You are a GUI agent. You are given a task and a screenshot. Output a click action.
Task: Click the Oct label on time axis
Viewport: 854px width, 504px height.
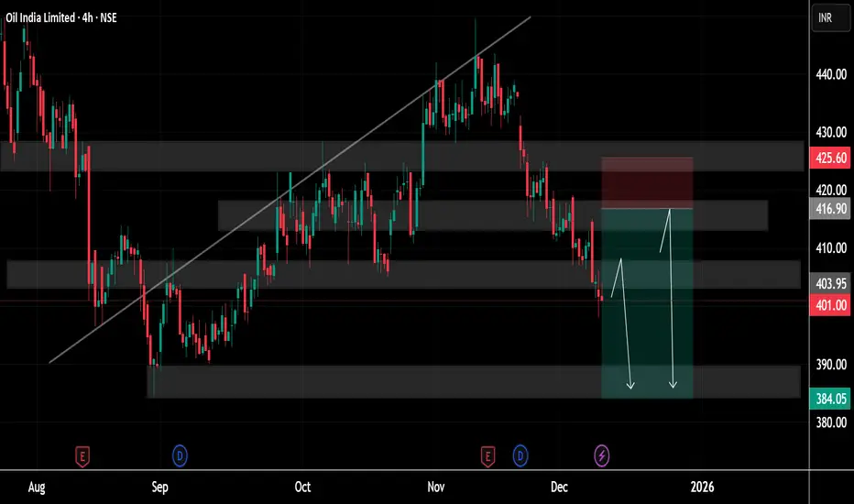302,487
